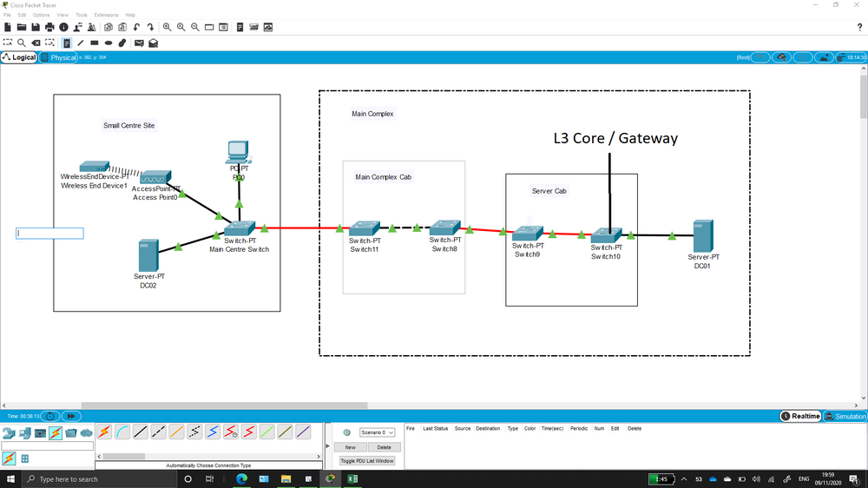Choose Copper Straight-Through cable
868x488 pixels.
[141, 432]
